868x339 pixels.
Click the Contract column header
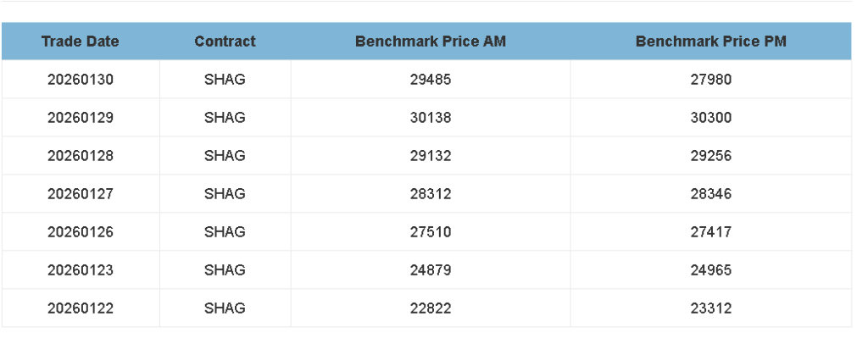point(225,42)
